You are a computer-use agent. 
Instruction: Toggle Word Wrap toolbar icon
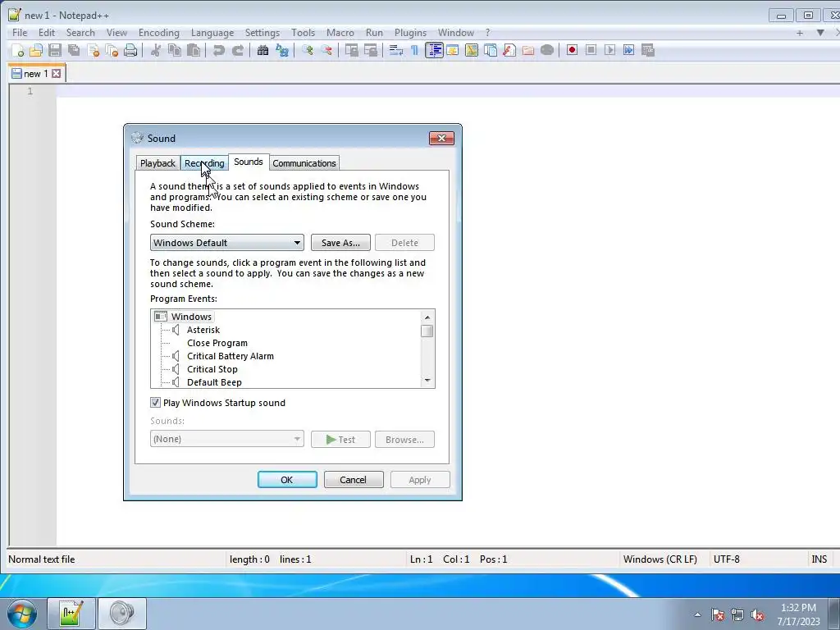pos(396,50)
